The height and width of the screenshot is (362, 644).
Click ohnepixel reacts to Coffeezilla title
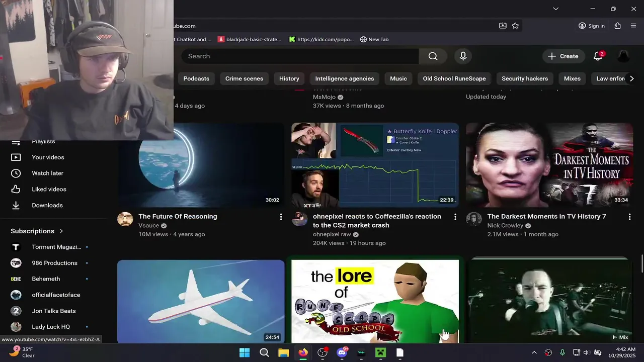[x=377, y=221]
